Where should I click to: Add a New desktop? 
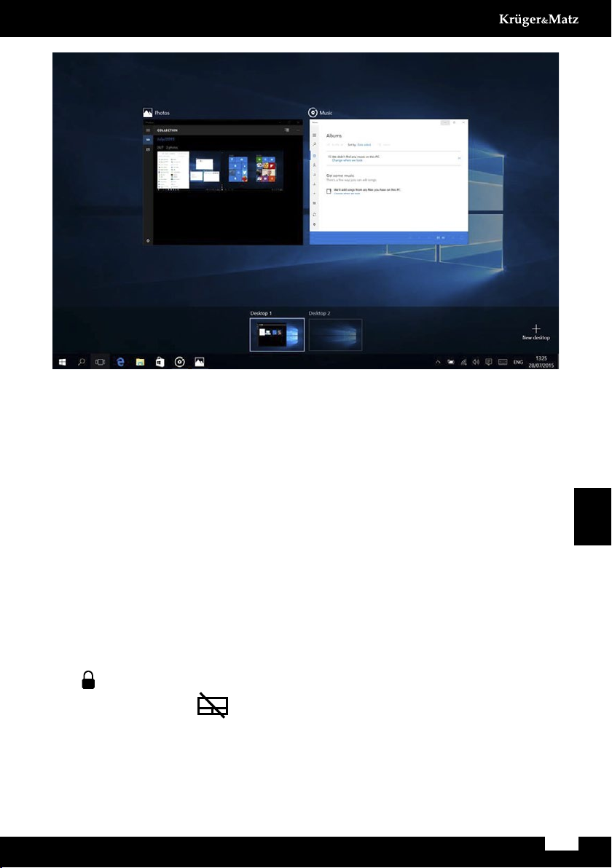click(535, 332)
